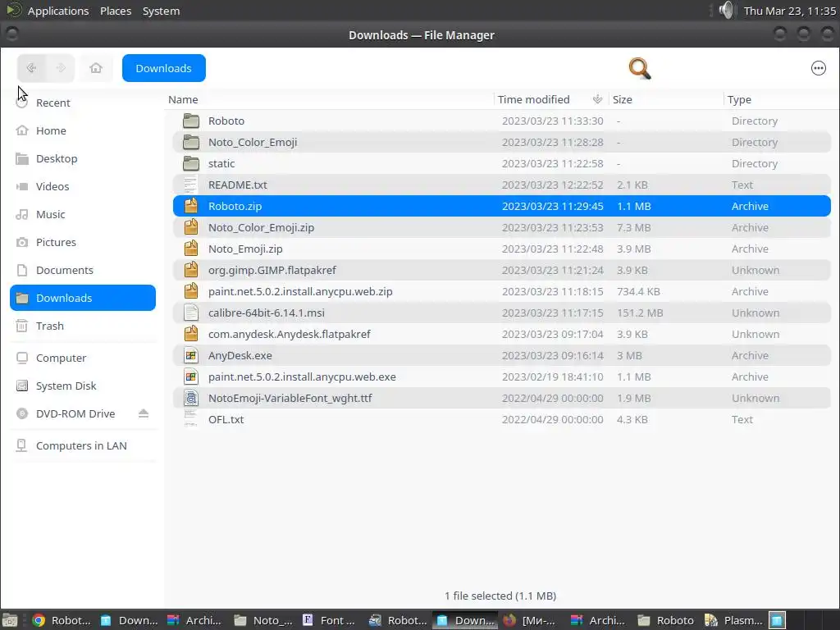The image size is (840, 630).
Task: Select the org.gimp.GIMP.flatpakref file name
Action: click(272, 270)
